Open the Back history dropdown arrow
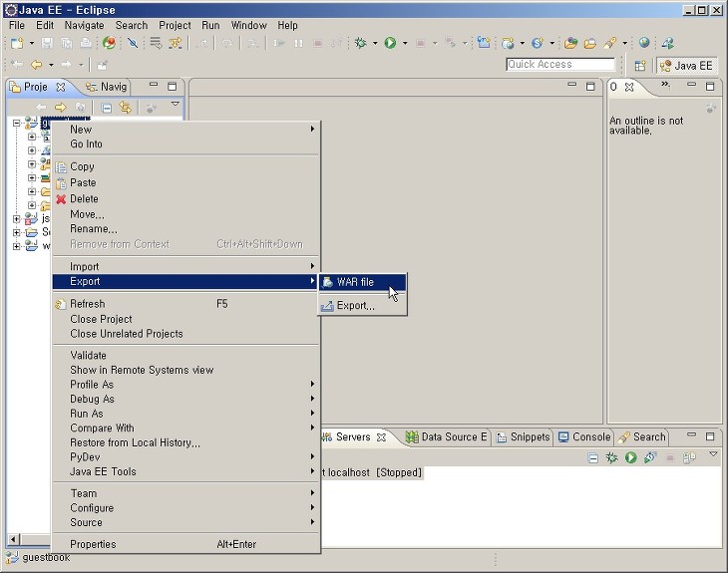Image resolution: width=728 pixels, height=573 pixels. click(x=51, y=65)
